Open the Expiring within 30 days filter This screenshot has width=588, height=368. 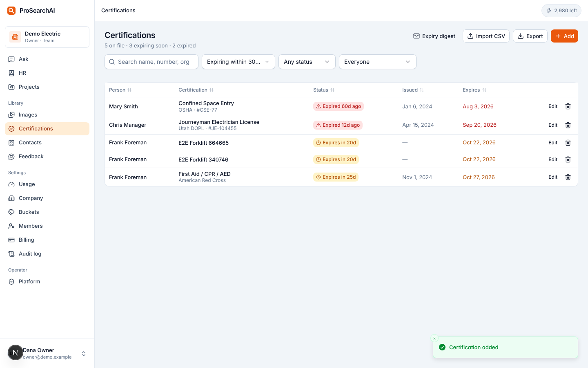click(x=238, y=62)
